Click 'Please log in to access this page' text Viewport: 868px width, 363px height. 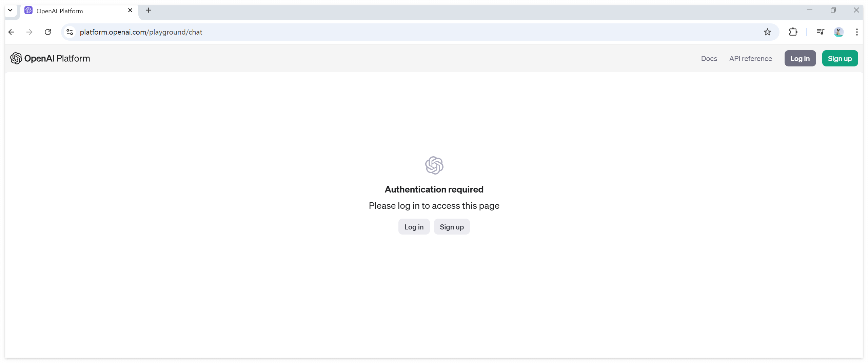434,206
